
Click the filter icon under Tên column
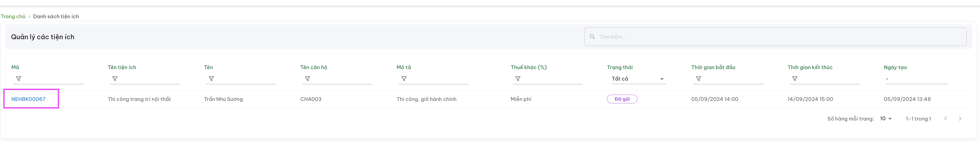(x=211, y=79)
